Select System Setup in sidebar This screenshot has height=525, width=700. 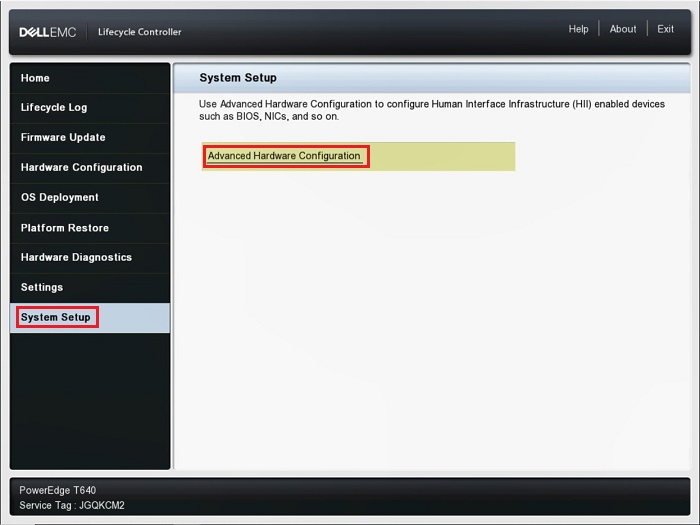click(90, 317)
